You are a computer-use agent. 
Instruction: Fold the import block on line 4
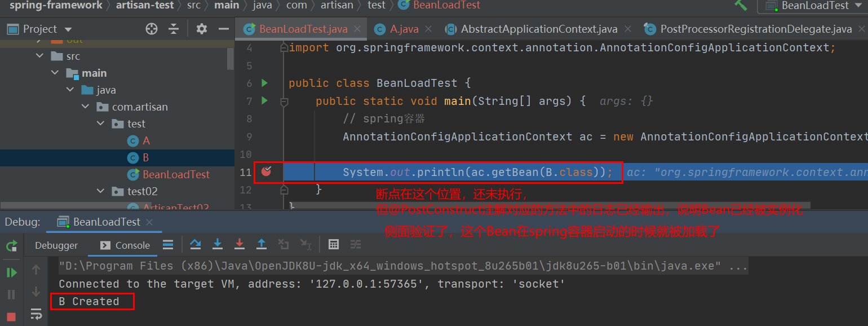284,49
